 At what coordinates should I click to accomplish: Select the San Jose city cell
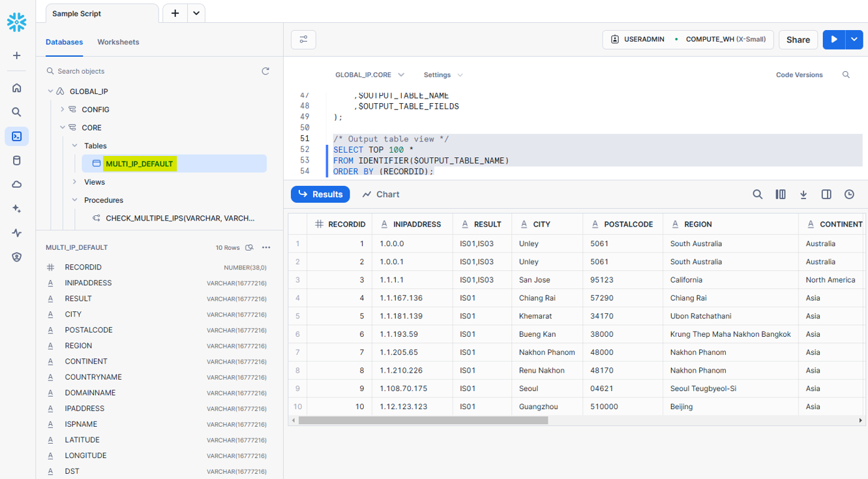547,280
